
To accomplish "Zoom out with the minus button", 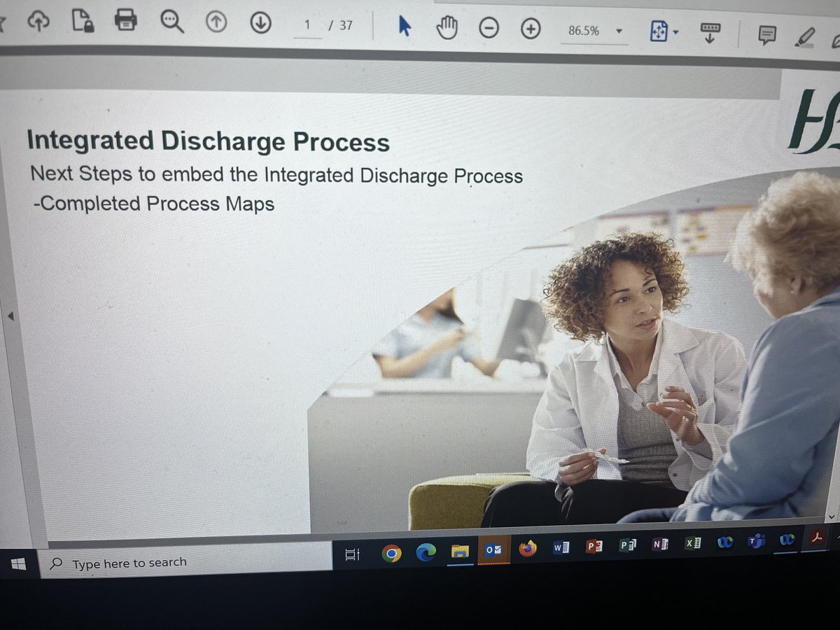I will pos(489,29).
